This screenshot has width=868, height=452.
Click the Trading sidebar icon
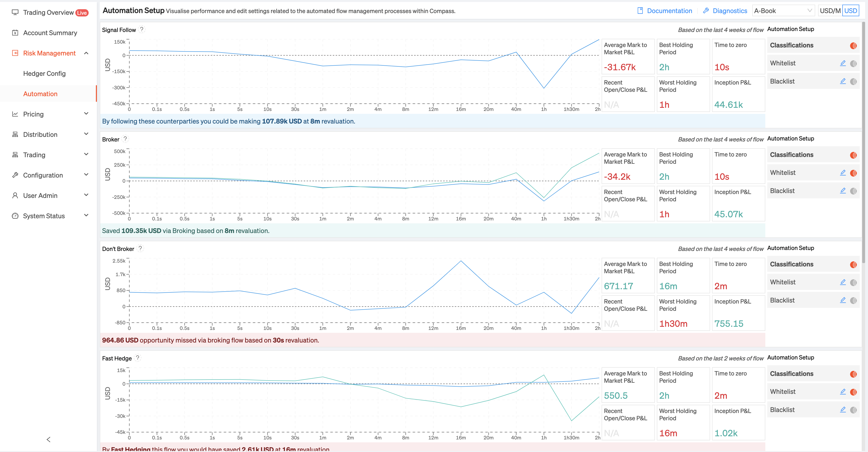pos(15,155)
